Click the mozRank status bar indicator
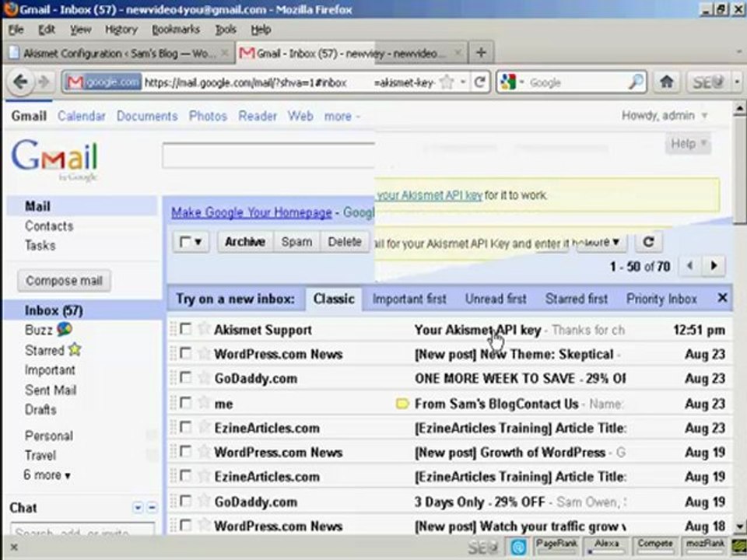747x560 pixels. pos(705,546)
